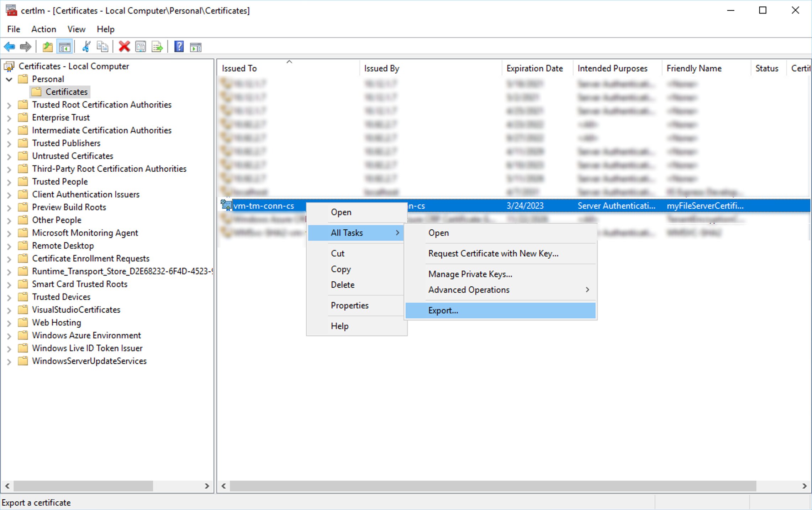Select Microsoft Monitoring Agent tree item
The height and width of the screenshot is (510, 812).
pos(85,233)
